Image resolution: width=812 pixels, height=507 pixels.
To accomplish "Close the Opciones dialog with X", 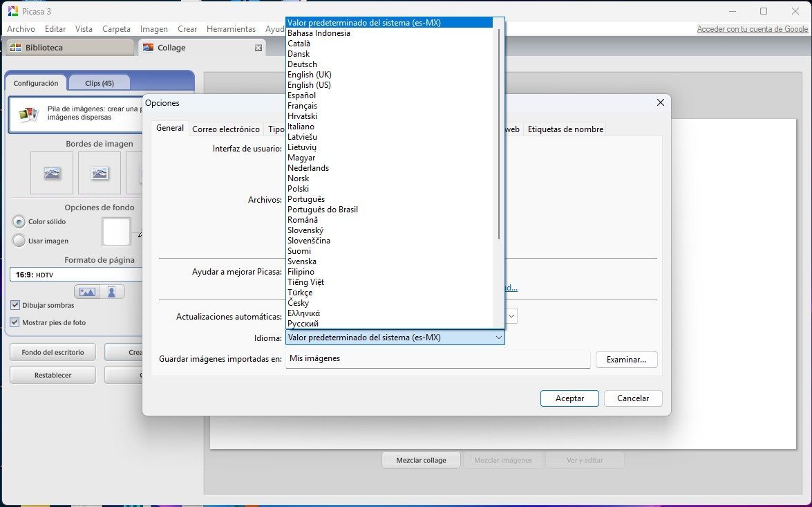I will tap(660, 102).
